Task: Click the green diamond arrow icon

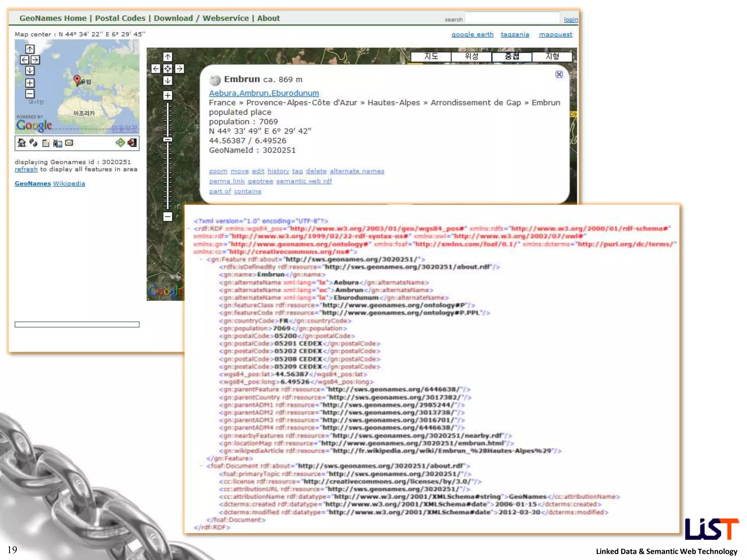Action: coord(120,143)
